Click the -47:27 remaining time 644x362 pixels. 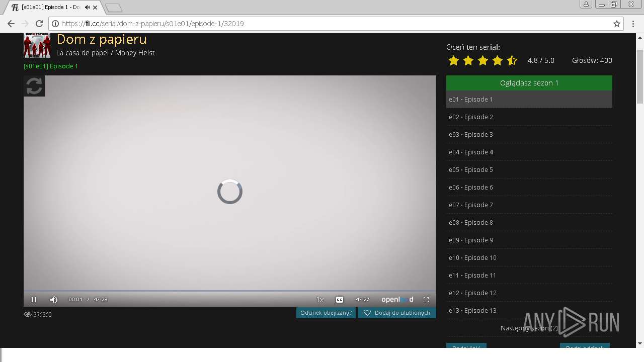[362, 300]
